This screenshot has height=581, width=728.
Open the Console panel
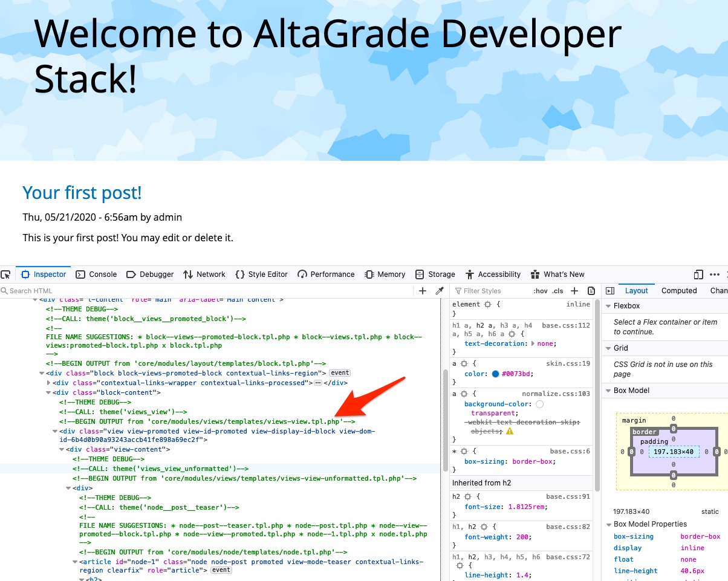point(96,274)
